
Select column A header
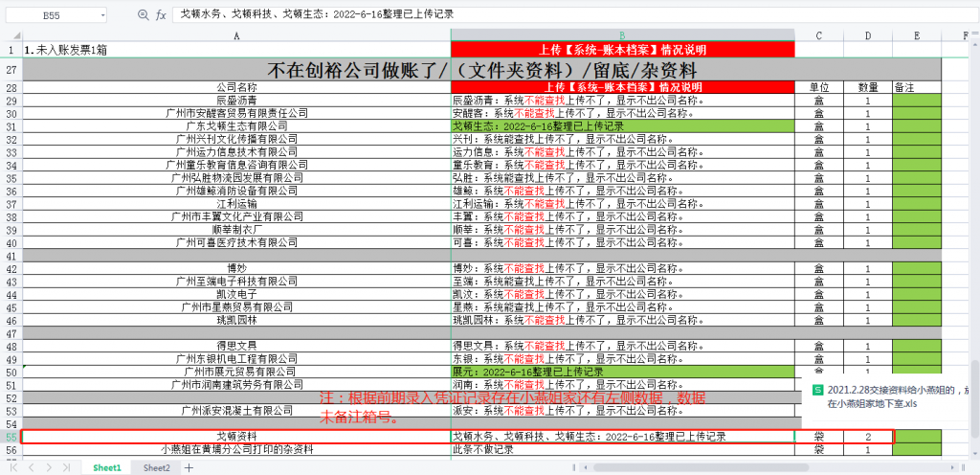pyautogui.click(x=236, y=35)
